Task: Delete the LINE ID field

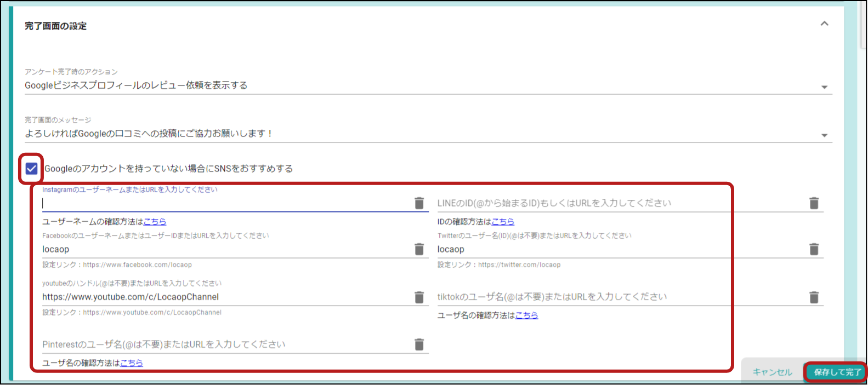Action: (x=814, y=203)
